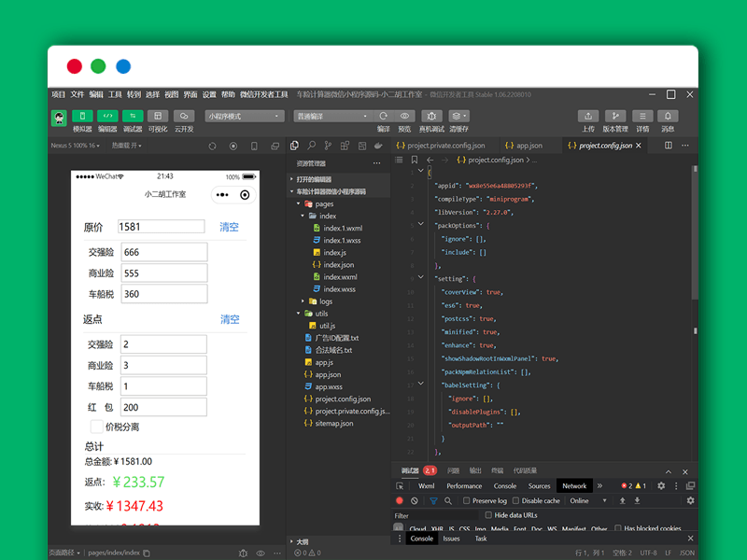Click the 预览 preview eye icon
Screen dimensions: 747x560
(x=404, y=117)
